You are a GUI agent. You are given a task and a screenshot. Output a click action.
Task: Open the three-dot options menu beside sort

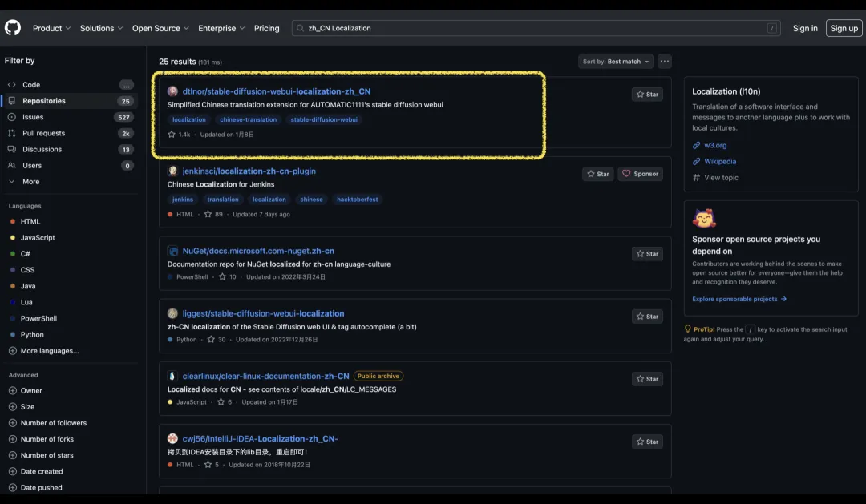(664, 62)
